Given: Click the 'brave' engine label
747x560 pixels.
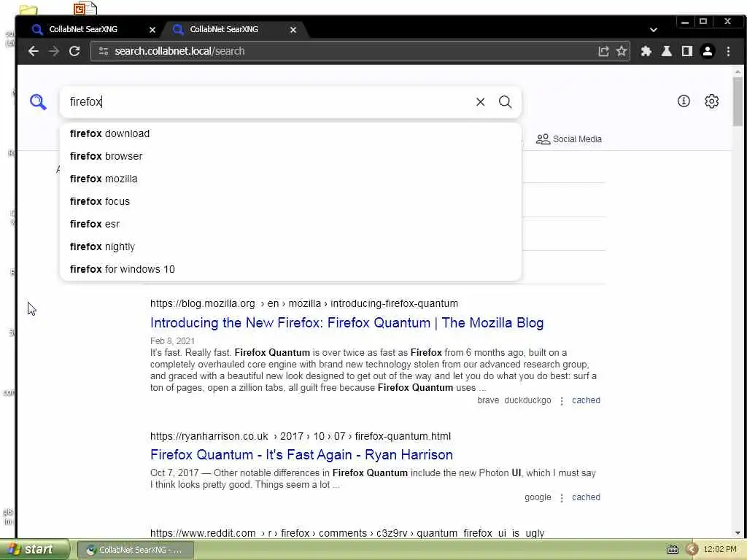Looking at the screenshot, I should 488,400.
